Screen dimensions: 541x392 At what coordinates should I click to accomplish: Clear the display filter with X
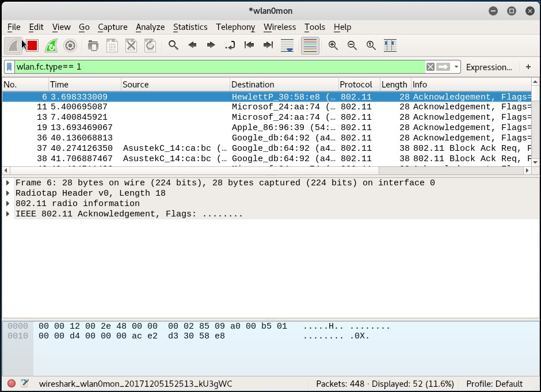430,67
